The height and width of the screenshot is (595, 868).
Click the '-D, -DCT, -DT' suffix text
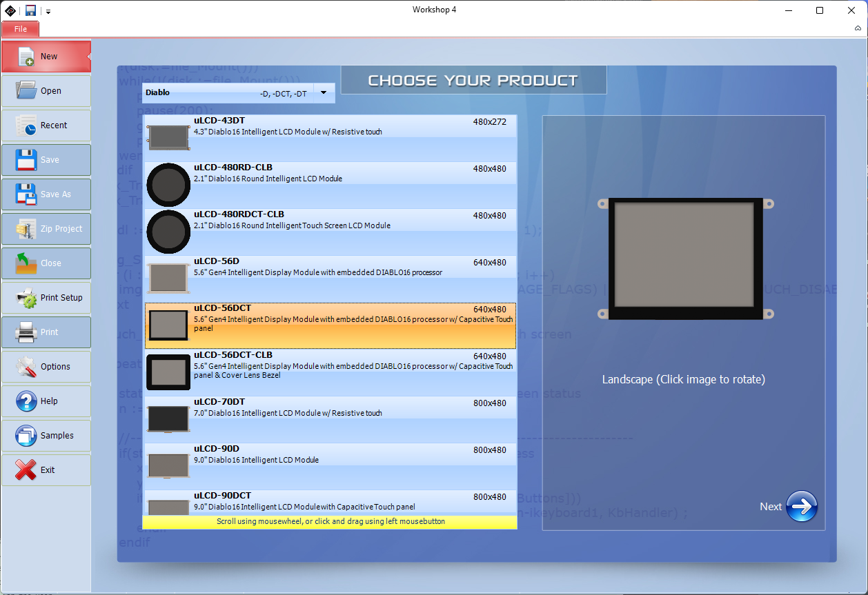click(x=284, y=93)
